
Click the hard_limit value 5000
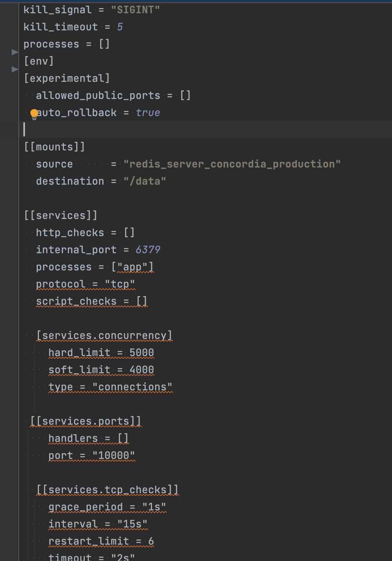tap(141, 353)
